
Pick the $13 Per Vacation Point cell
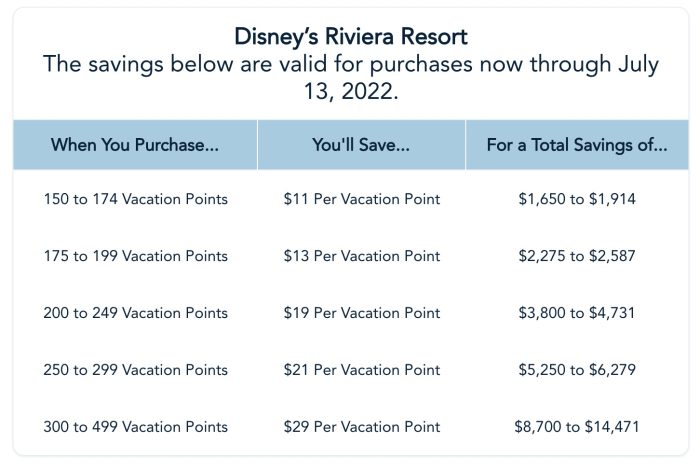tap(361, 256)
